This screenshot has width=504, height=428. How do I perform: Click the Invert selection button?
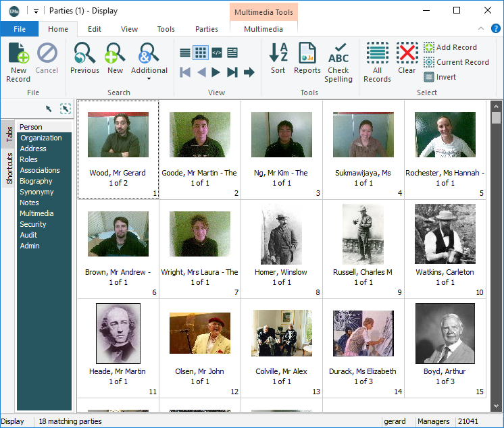[440, 77]
